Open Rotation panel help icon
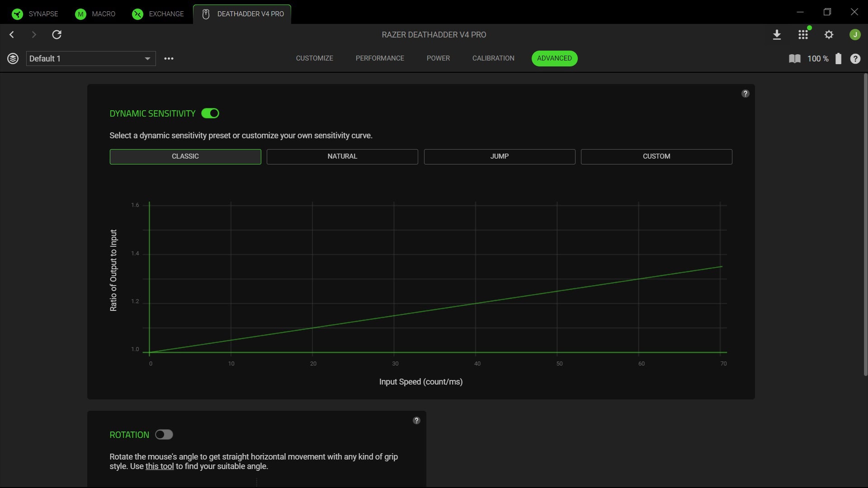 (x=416, y=420)
